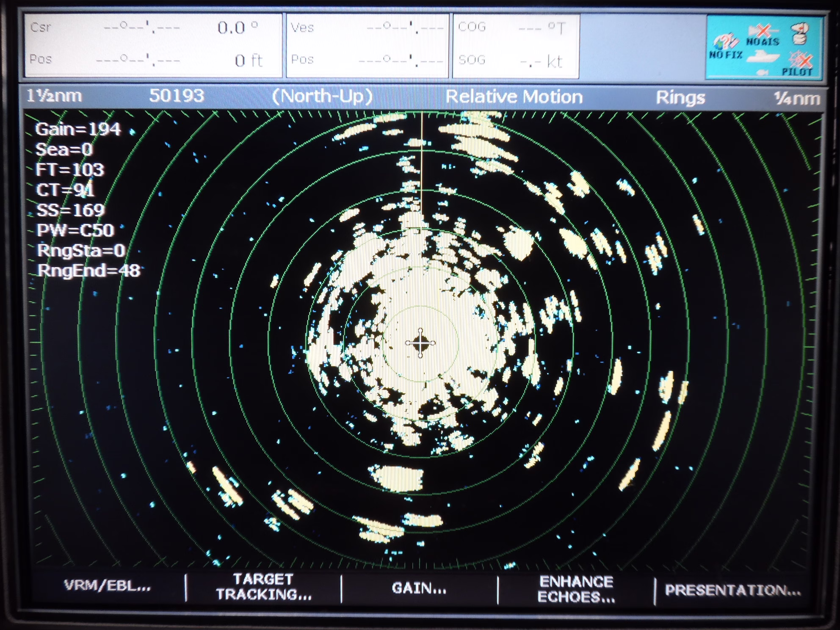This screenshot has width=840, height=630.
Task: Click the Gain=194 readout
Action: click(x=78, y=129)
